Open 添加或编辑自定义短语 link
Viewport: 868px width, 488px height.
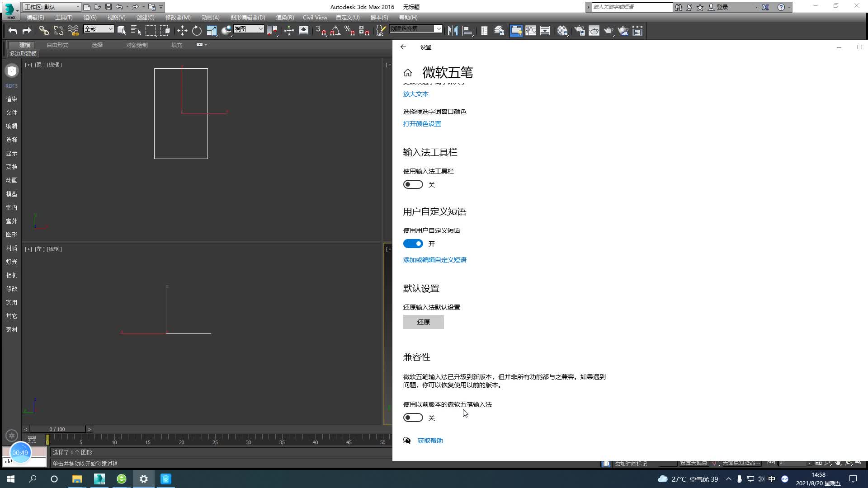[434, 260]
